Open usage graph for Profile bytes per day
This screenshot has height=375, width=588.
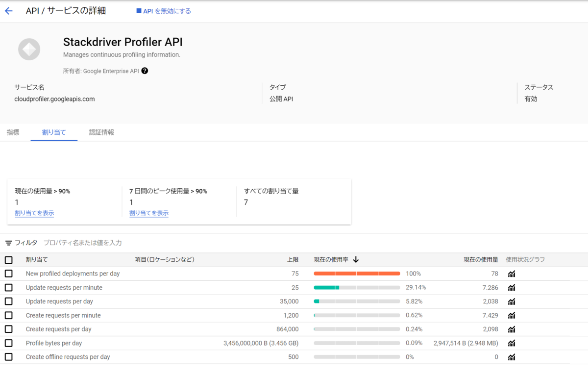point(512,343)
